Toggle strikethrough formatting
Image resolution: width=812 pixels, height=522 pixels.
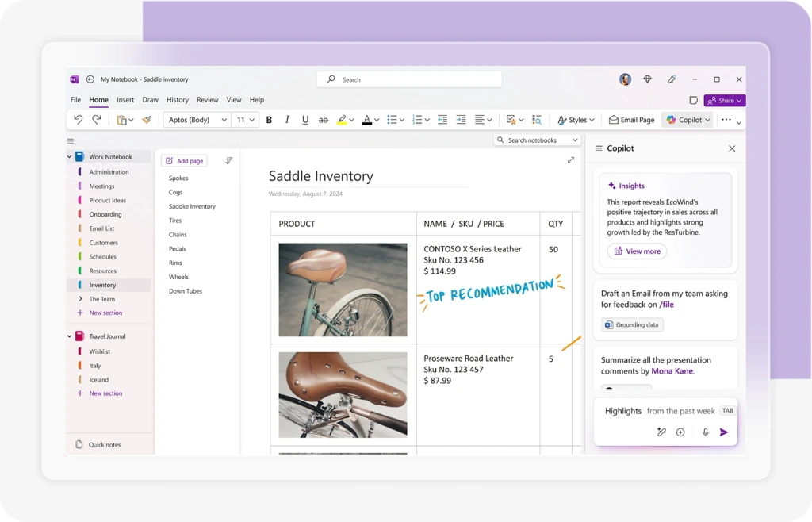[324, 120]
